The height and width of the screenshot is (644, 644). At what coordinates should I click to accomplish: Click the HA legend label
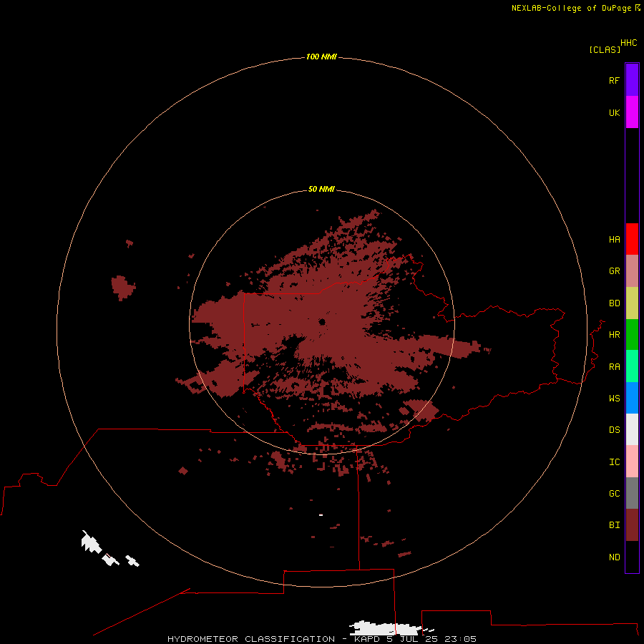point(614,240)
